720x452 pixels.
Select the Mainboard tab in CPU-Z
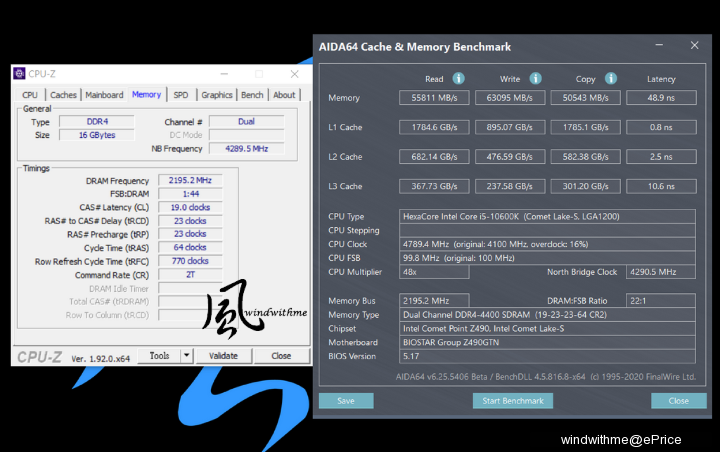coord(104,95)
